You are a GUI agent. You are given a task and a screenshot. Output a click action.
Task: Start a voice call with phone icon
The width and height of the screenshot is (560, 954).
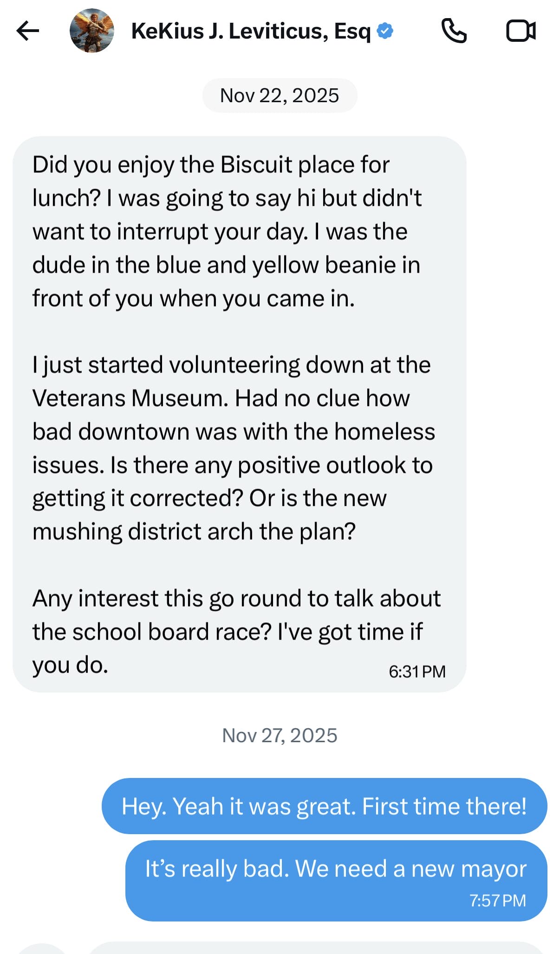click(x=453, y=31)
